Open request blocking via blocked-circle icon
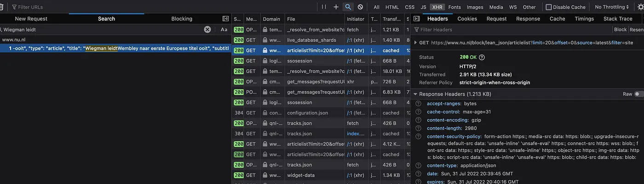 coord(360,7)
